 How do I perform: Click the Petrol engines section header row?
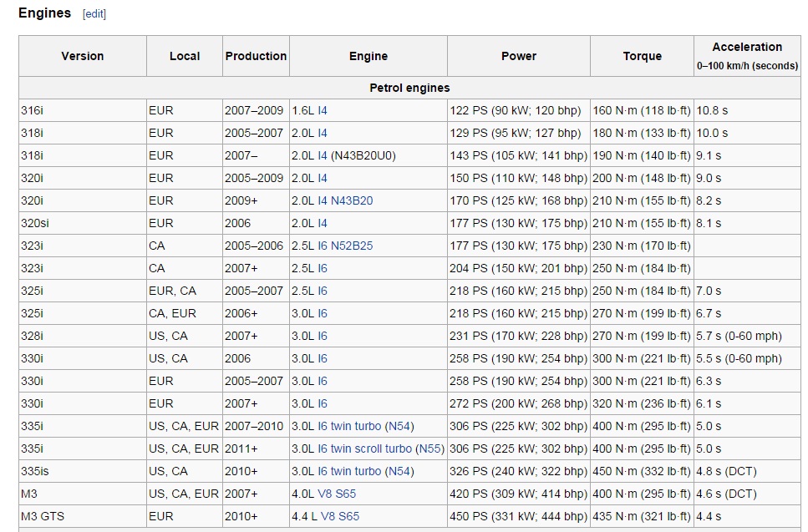point(409,88)
